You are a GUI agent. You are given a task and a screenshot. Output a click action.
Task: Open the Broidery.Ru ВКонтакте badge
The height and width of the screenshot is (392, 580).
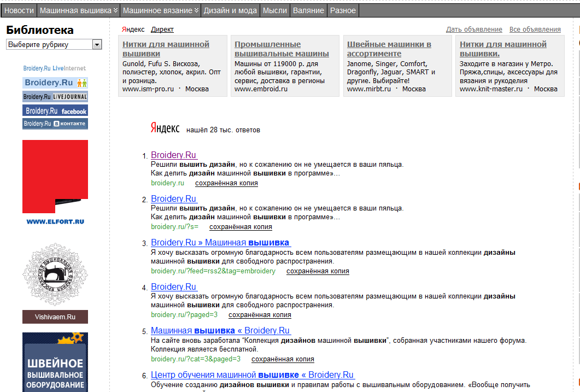coord(55,124)
